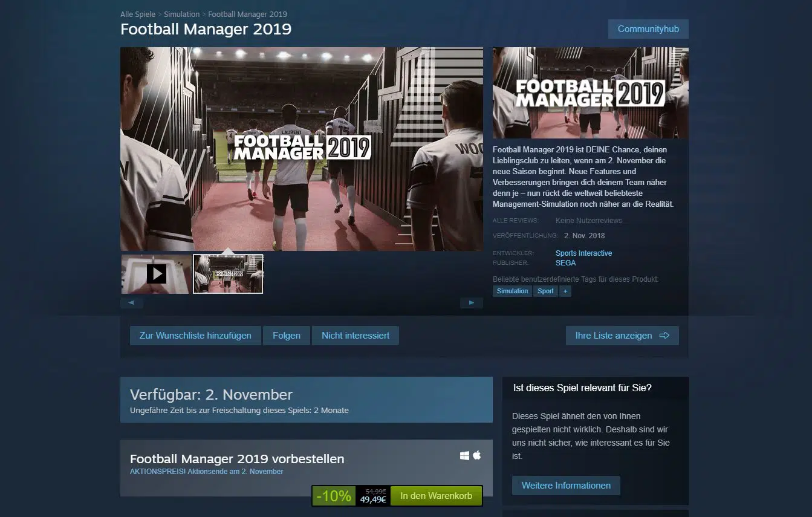The width and height of the screenshot is (812, 517).
Task: Go to Alle Spiele breadcrumb
Action: click(138, 14)
